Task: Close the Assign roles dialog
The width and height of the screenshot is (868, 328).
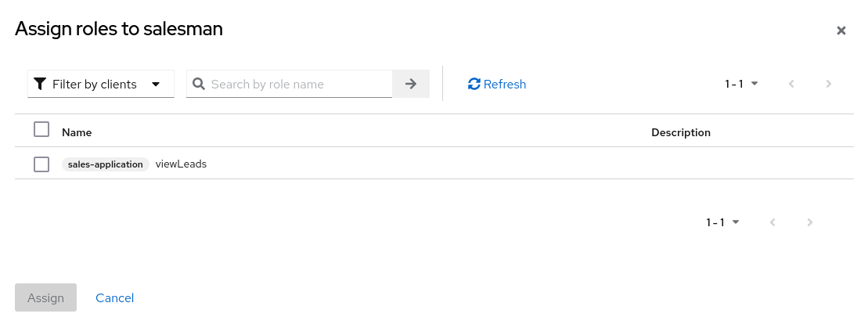Action: click(841, 31)
